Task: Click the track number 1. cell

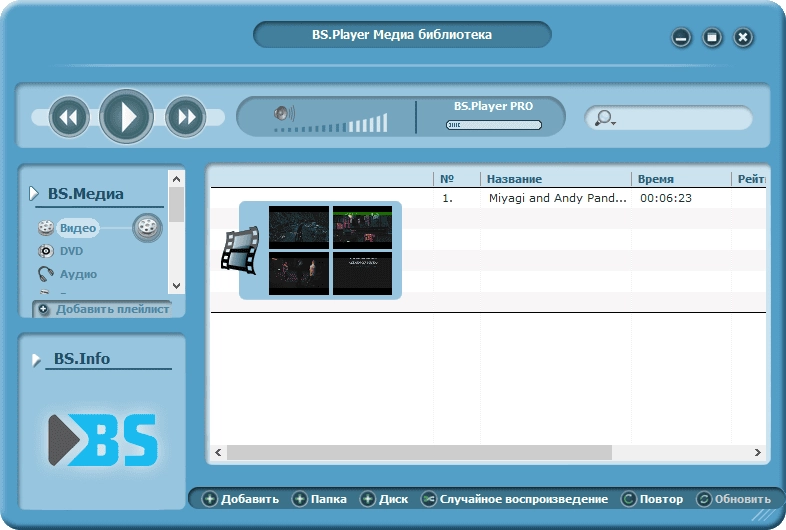Action: 447,199
